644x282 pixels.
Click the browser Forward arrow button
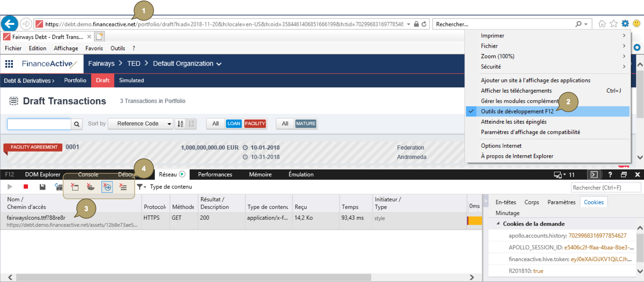tap(26, 24)
